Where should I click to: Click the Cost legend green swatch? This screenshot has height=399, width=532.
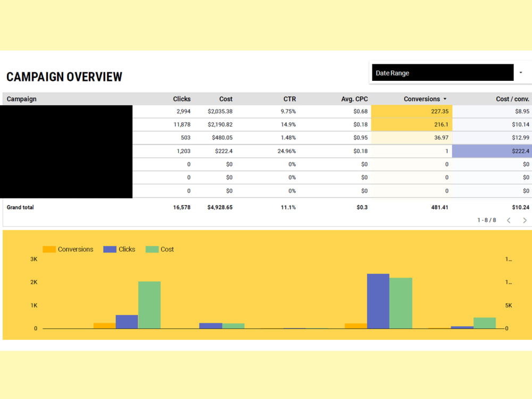[152, 250]
